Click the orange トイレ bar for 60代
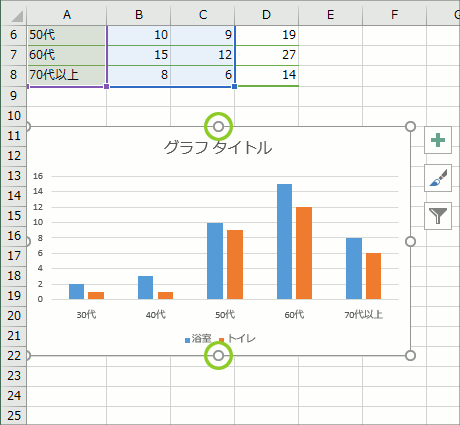This screenshot has height=425, width=460. pyautogui.click(x=304, y=253)
